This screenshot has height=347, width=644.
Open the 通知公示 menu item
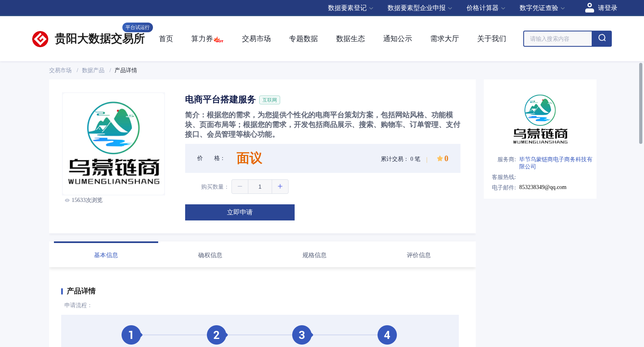398,39
